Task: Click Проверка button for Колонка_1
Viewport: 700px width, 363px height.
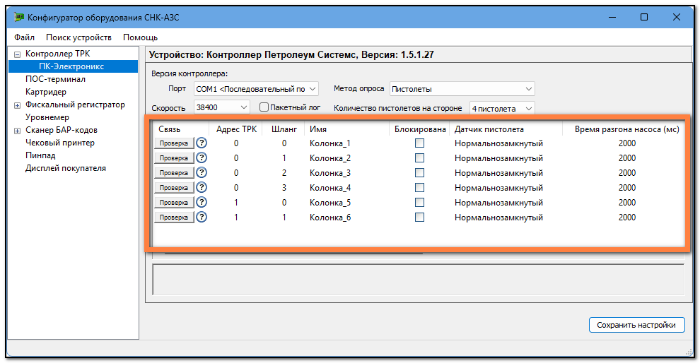Action: point(174,143)
